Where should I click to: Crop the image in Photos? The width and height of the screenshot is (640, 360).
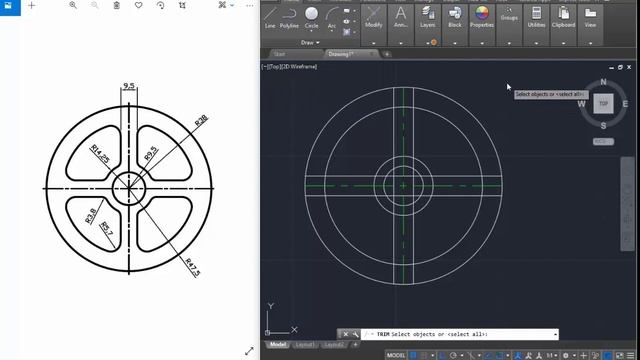click(x=182, y=5)
